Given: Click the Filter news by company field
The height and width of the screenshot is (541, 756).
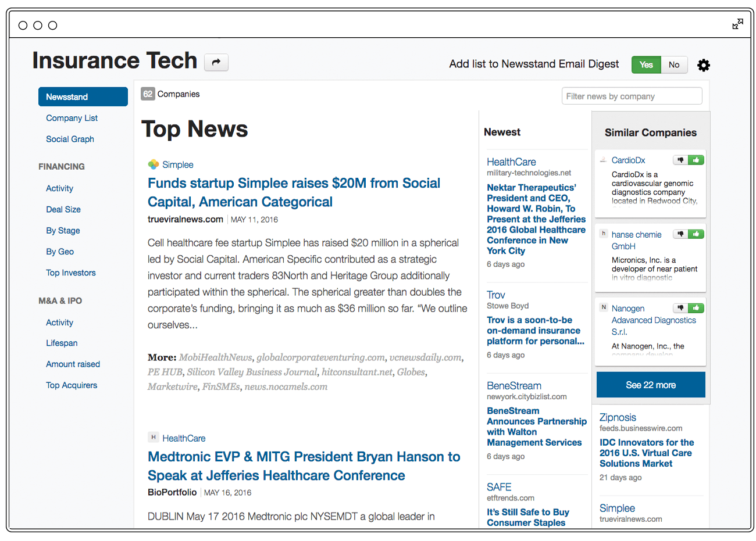Looking at the screenshot, I should click(x=632, y=96).
